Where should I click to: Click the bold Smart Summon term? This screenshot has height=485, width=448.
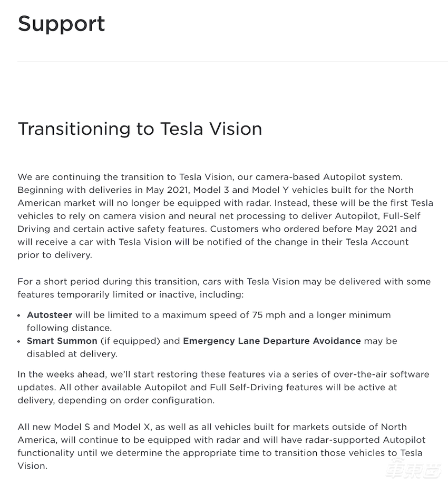point(62,341)
